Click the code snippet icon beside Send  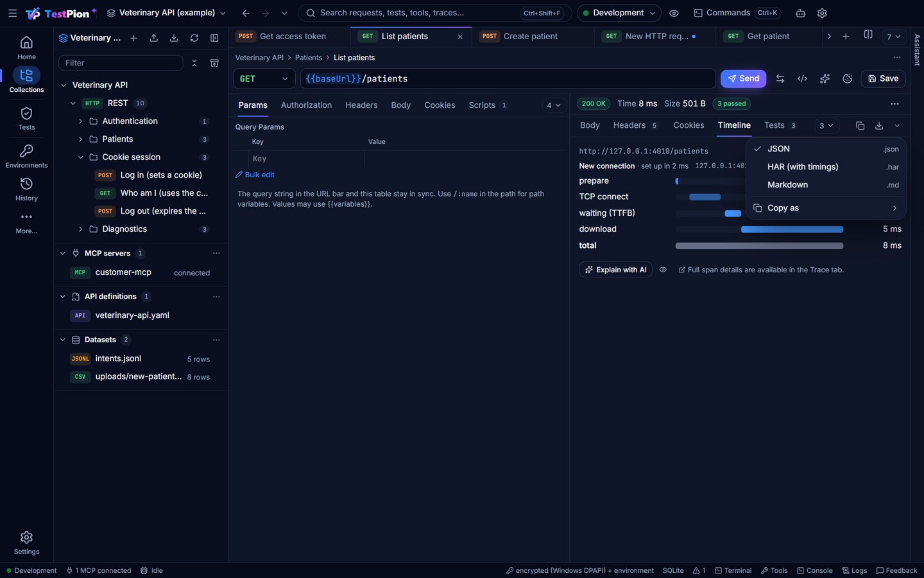coord(802,78)
